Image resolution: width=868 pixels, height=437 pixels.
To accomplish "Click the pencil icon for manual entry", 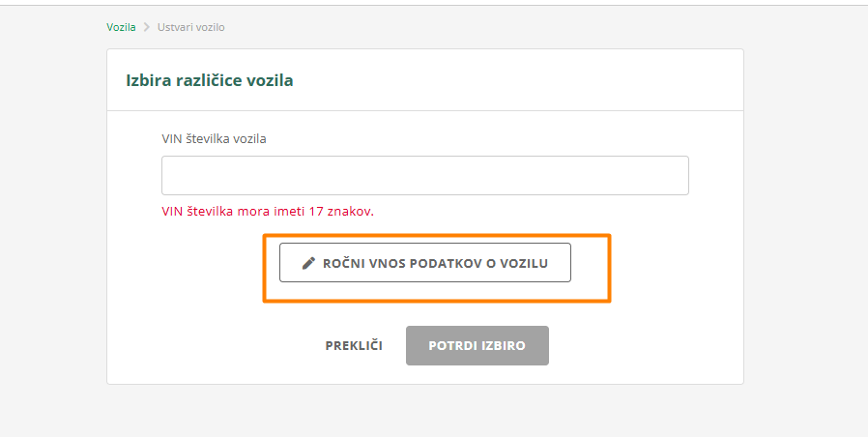I will coord(309,263).
